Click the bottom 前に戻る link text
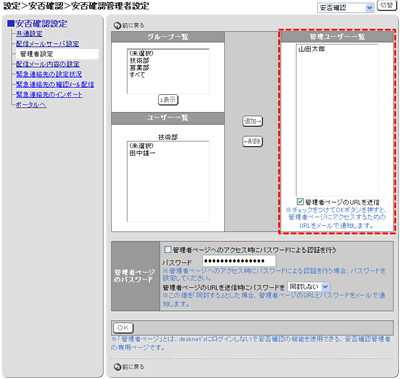Image resolution: width=400 pixels, height=379 pixels. coord(133,367)
